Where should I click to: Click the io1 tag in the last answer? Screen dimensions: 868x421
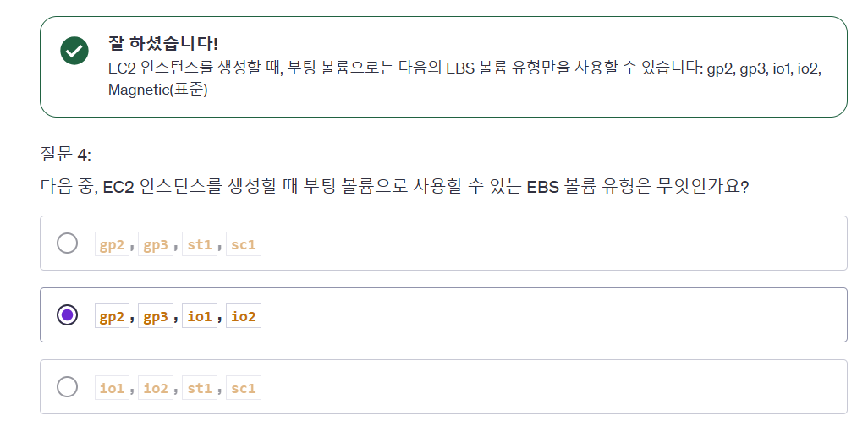click(x=112, y=388)
